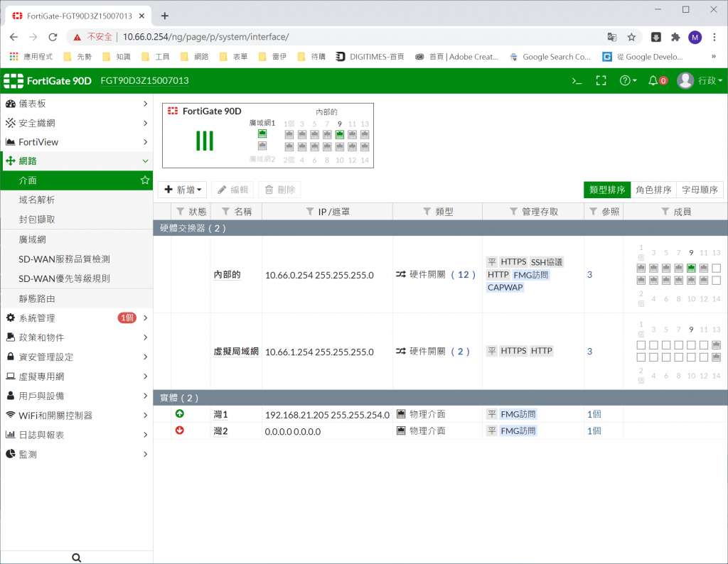Expand the 資安管理設定 menu
The width and height of the screenshot is (728, 564).
76,357
